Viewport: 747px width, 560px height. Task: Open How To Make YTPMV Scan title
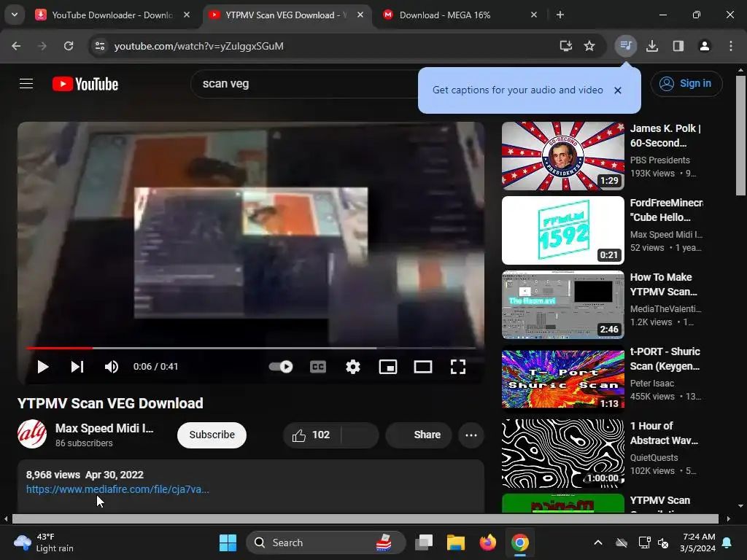(664, 284)
